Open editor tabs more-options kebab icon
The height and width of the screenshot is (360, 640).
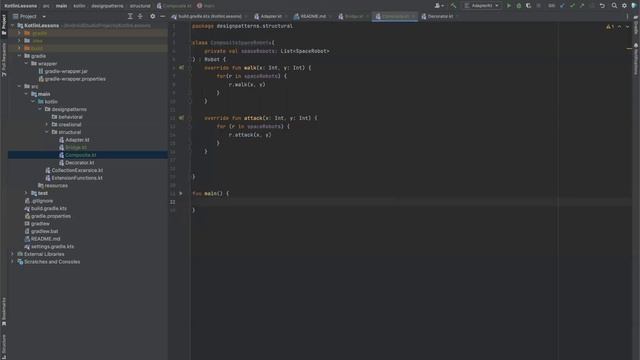click(x=627, y=17)
